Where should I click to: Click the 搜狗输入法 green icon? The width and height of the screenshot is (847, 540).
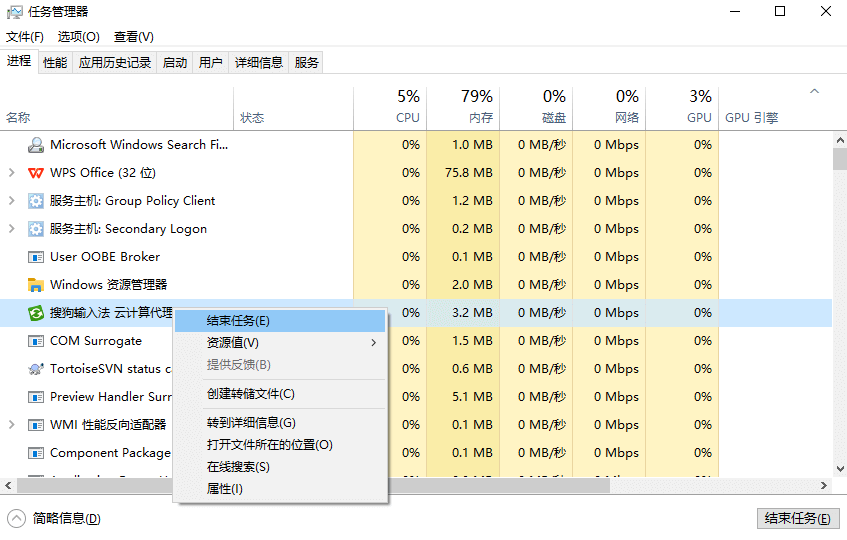(x=36, y=313)
